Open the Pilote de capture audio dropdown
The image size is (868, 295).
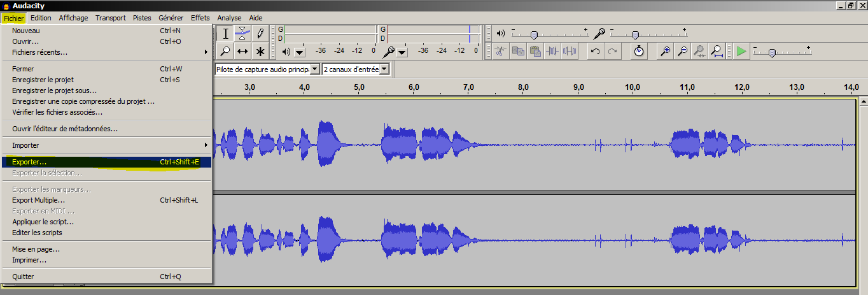(315, 69)
